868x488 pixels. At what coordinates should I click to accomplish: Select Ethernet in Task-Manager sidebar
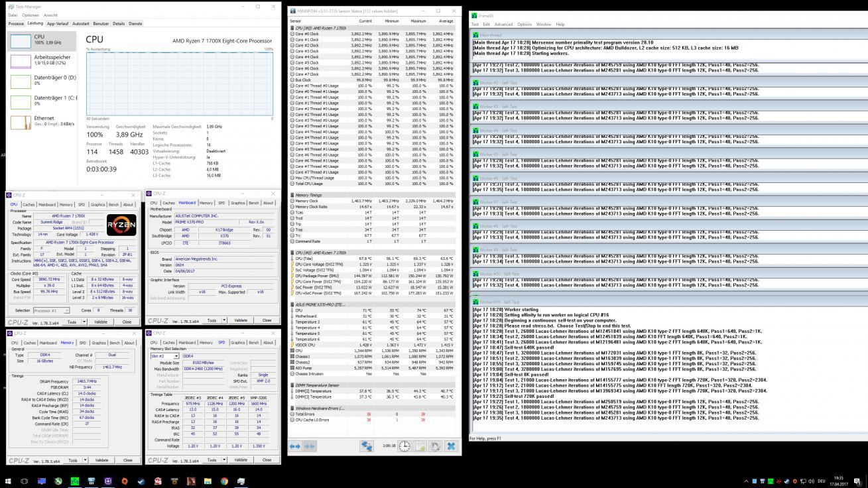(x=42, y=121)
